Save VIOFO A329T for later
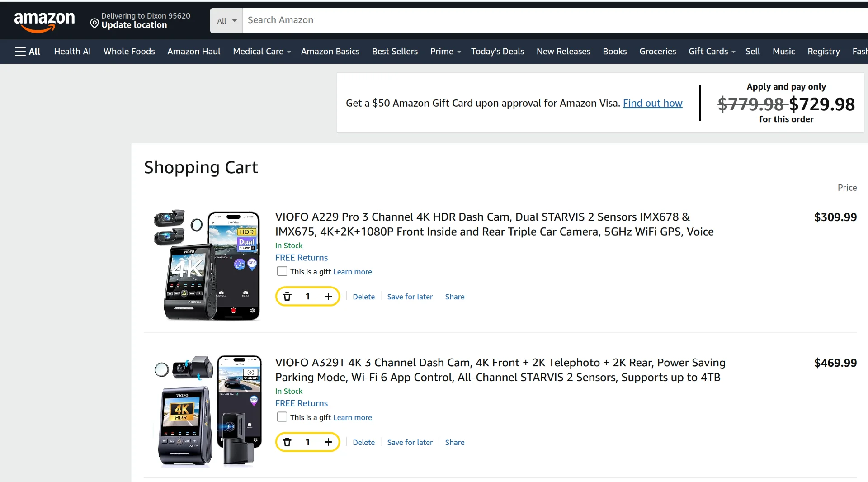Screen dimensions: 868x482 pos(410,442)
